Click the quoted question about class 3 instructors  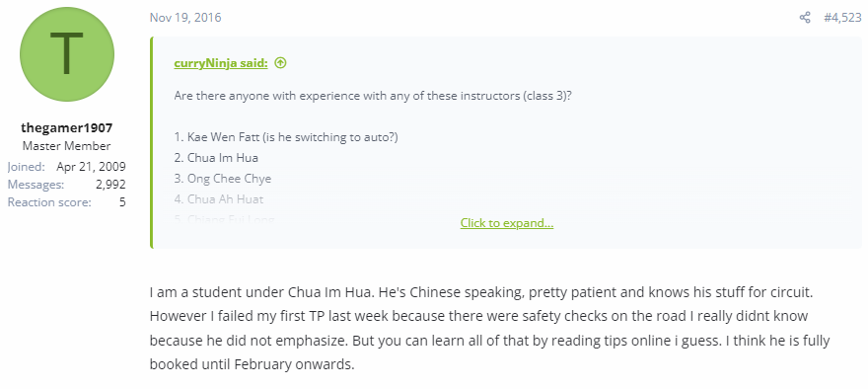coord(373,96)
